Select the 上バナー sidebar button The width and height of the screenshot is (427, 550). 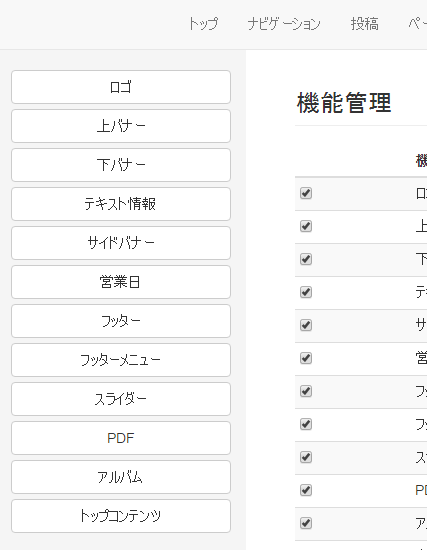click(121, 126)
